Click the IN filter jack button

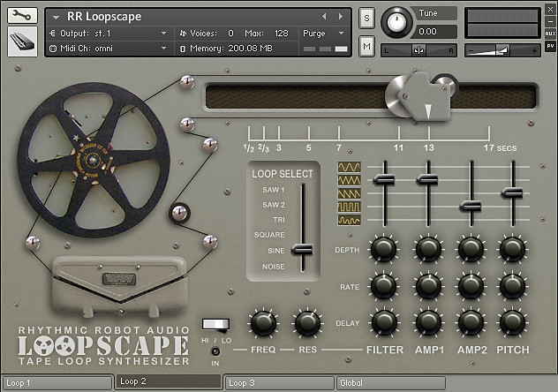tap(215, 351)
